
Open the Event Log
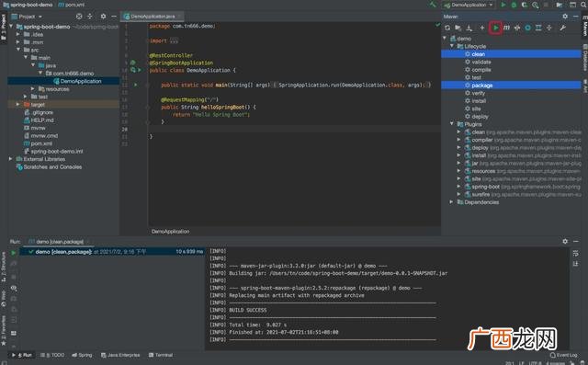563,355
